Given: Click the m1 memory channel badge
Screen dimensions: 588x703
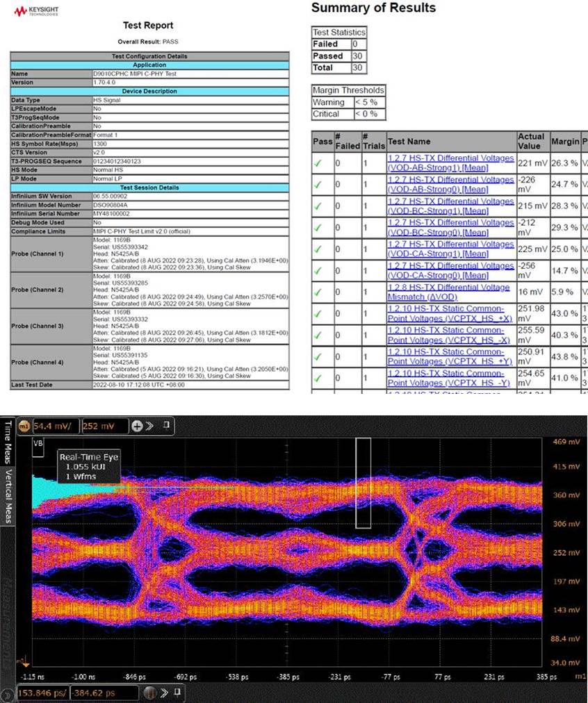Looking at the screenshot, I should pyautogui.click(x=24, y=426).
